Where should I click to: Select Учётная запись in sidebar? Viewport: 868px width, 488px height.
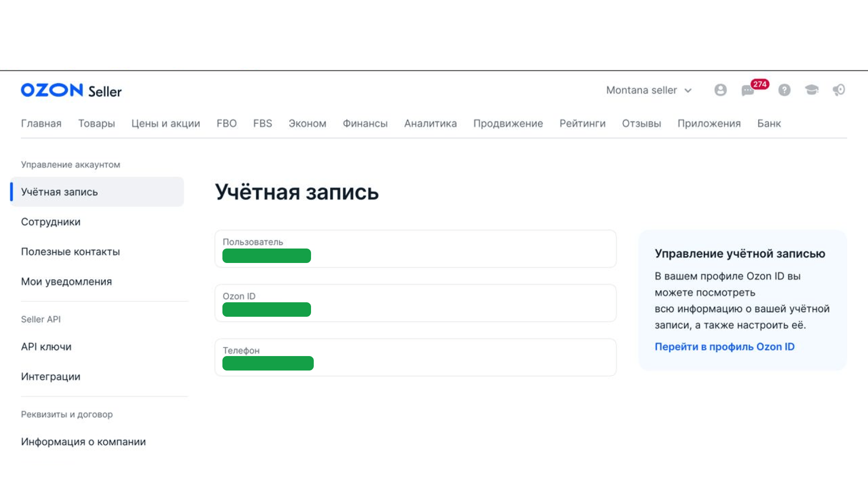97,192
